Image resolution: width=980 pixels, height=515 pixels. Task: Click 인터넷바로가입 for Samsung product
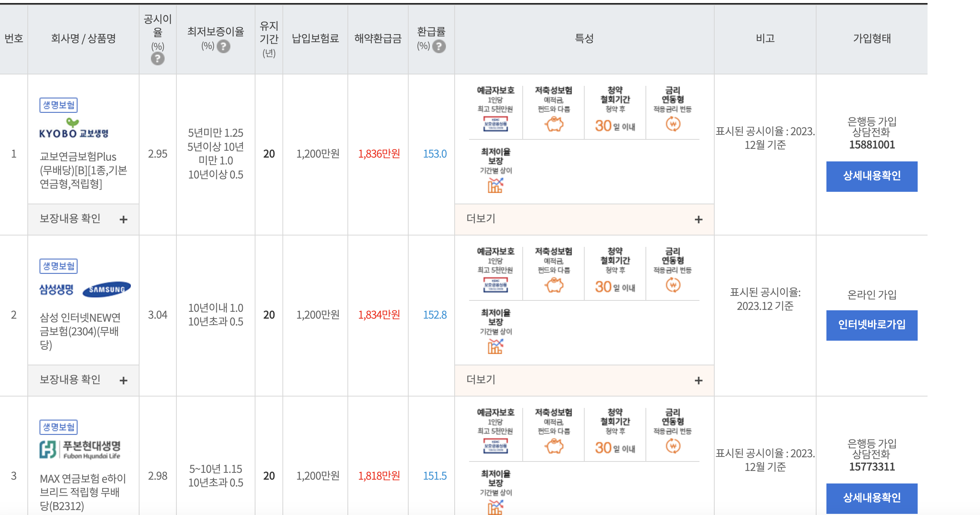872,326
